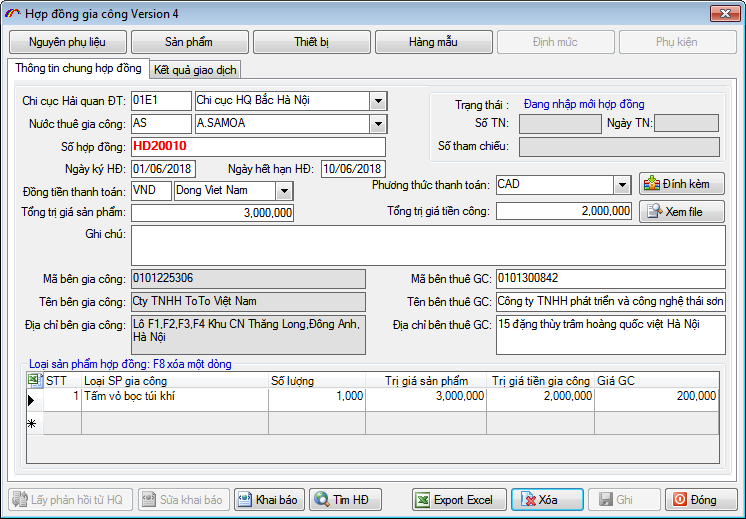746x519 pixels.
Task: Click Tìm HĐ search button
Action: (347, 500)
